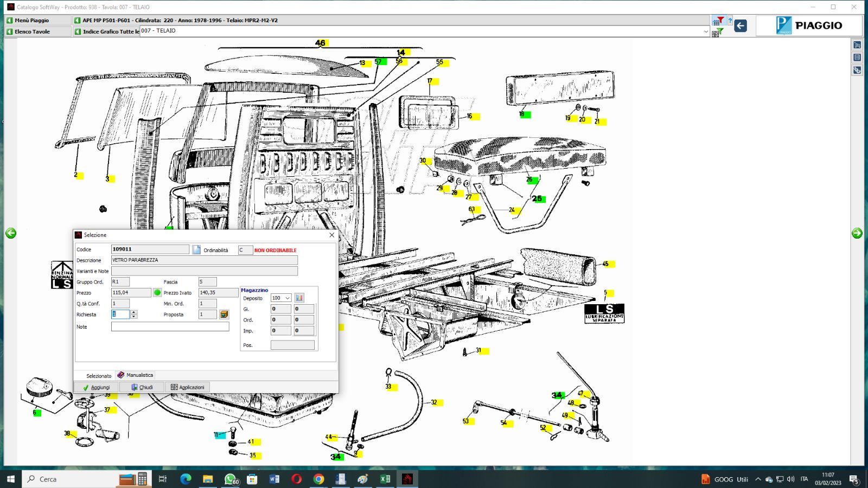The width and height of the screenshot is (868, 488).
Task: Select the Selezionato tab
Action: pos(98,376)
